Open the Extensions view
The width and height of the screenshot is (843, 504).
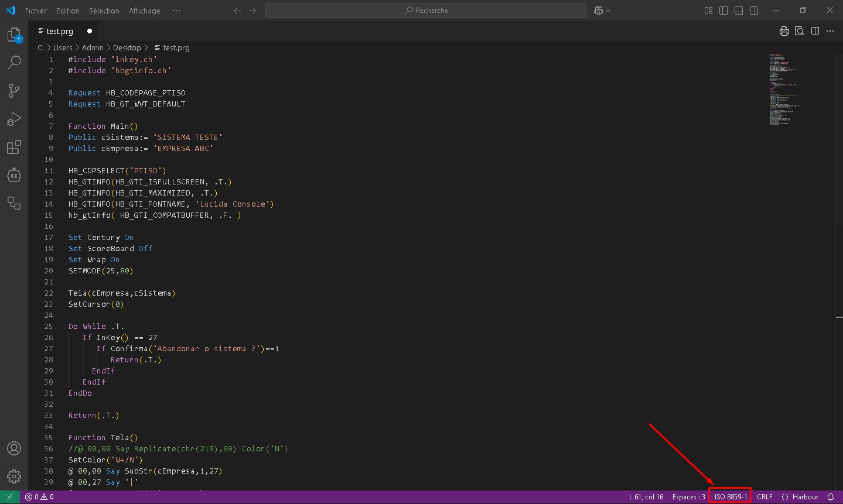coord(14,147)
